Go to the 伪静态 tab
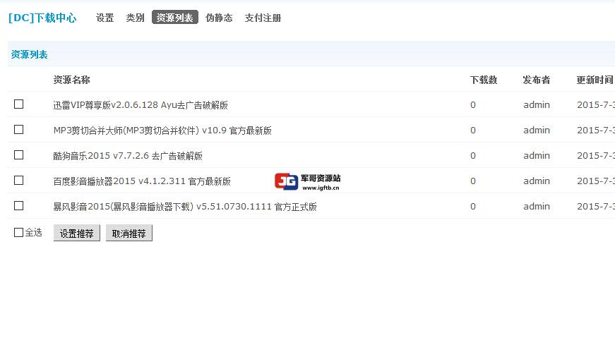The height and width of the screenshot is (364, 615). tap(220, 18)
